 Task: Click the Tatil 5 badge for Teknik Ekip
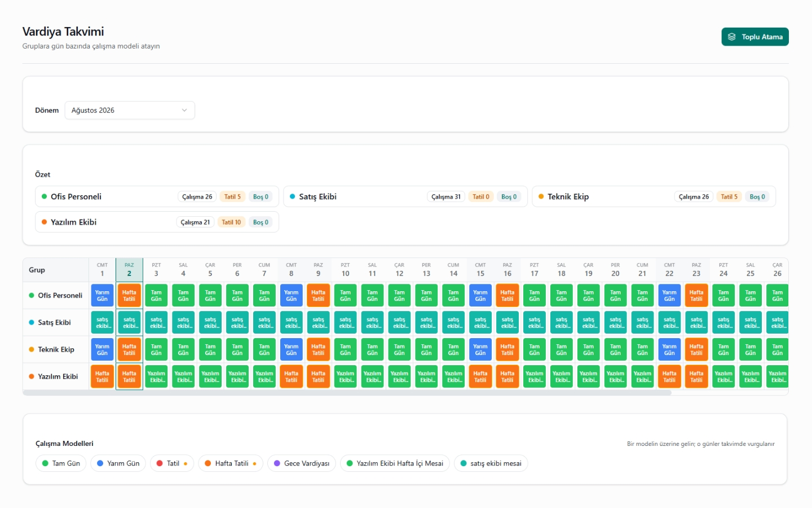pos(729,196)
